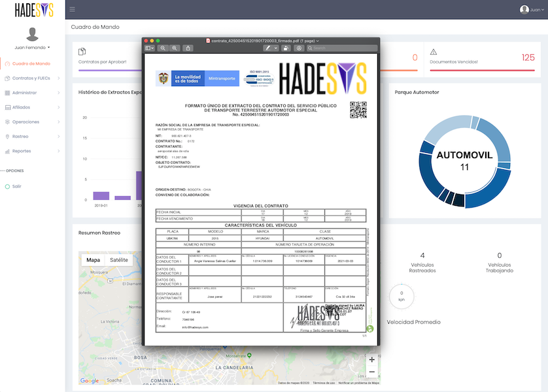Go to Cuadro de Mando in the sidebar

coord(31,63)
